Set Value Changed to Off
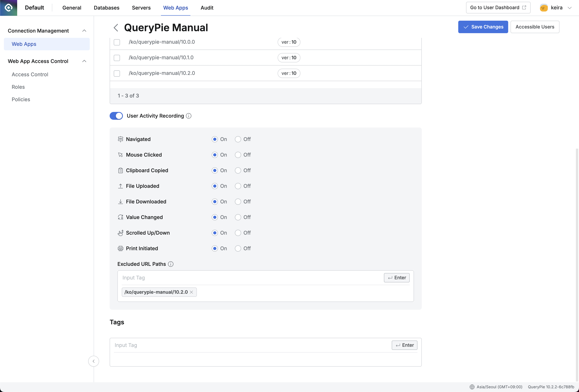 [238, 217]
